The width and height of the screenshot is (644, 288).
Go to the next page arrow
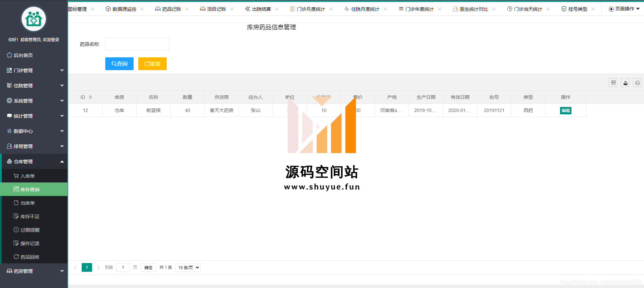pyautogui.click(x=98, y=267)
